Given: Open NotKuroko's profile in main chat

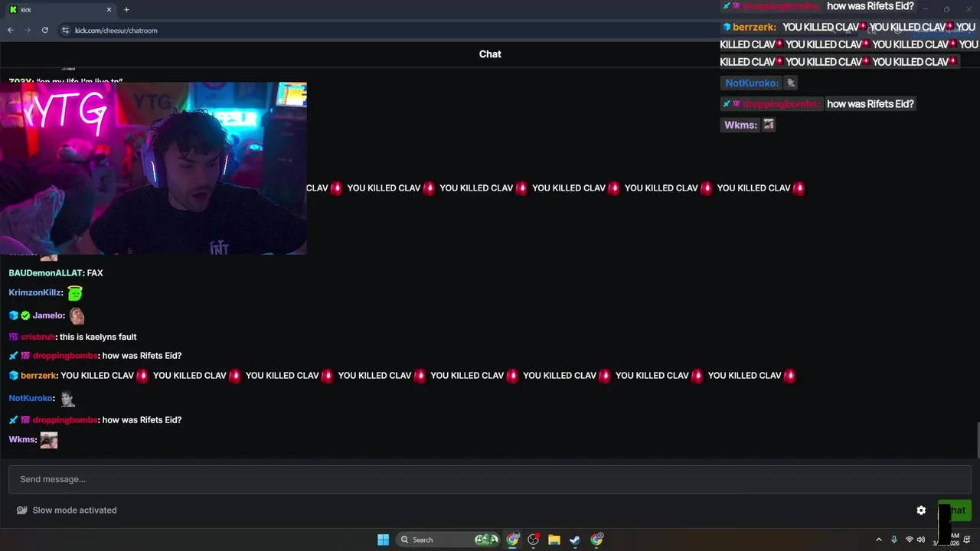Looking at the screenshot, I should (31, 398).
